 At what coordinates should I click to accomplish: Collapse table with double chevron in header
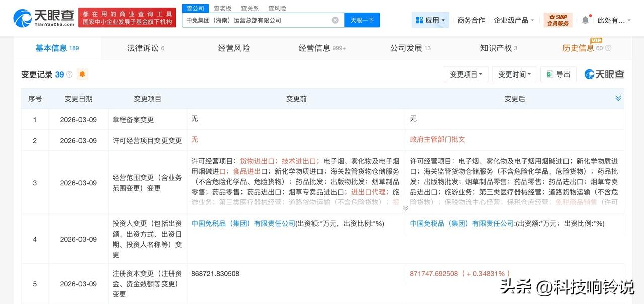pos(618,98)
